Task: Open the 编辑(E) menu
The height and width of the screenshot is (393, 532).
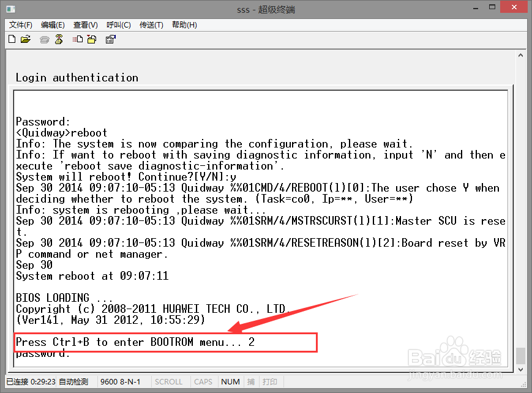Action: [x=53, y=25]
